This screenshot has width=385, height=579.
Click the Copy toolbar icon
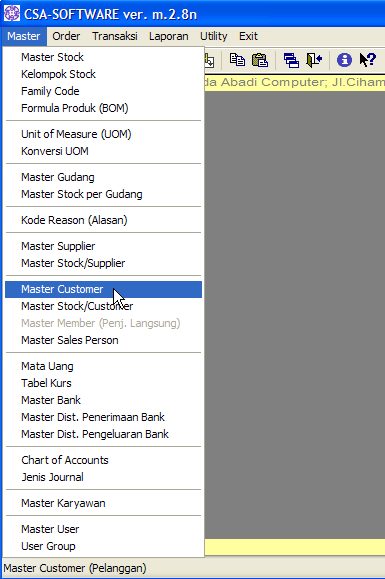click(x=237, y=60)
